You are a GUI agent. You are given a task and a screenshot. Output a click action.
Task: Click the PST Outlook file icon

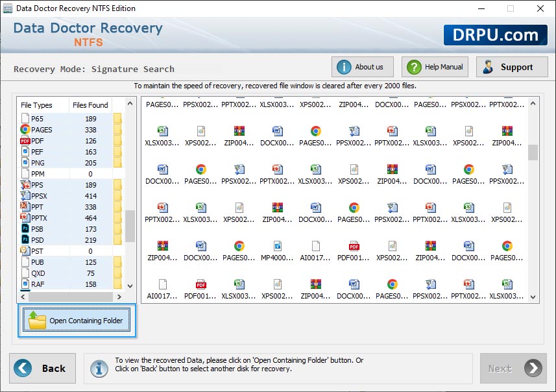coord(25,251)
